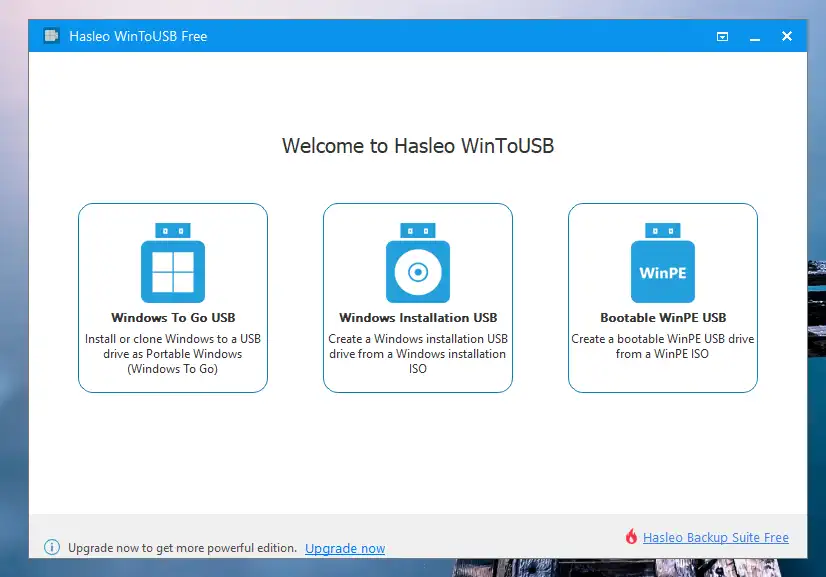This screenshot has height=577, width=826.
Task: Close the Hasleo WinToUSB window
Action: (786, 36)
